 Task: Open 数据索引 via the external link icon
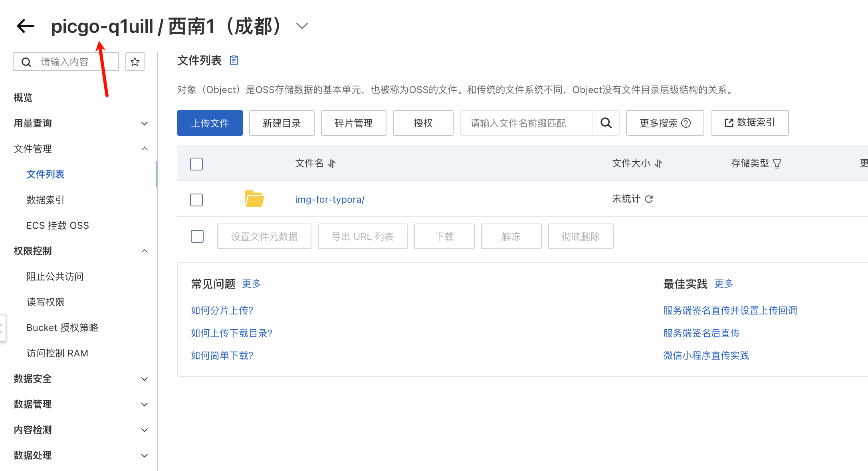[x=728, y=123]
